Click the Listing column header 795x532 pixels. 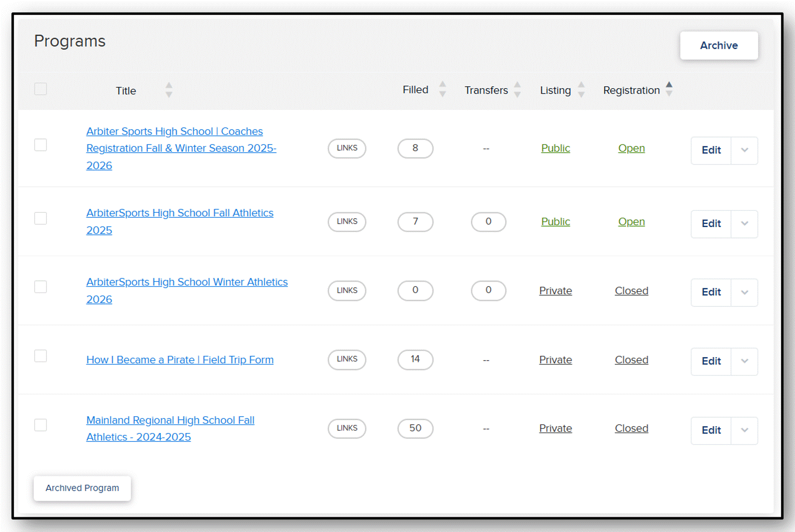[555, 90]
